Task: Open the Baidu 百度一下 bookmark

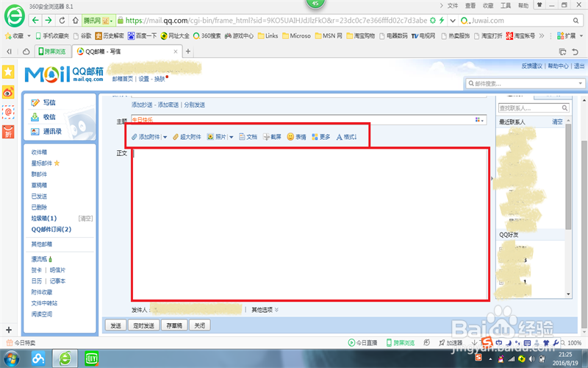Action: [x=142, y=36]
